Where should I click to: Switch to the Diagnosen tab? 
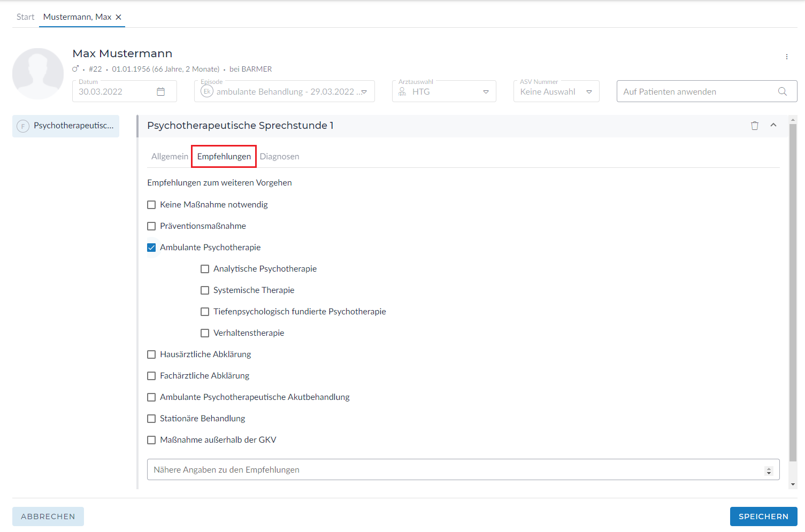click(279, 157)
